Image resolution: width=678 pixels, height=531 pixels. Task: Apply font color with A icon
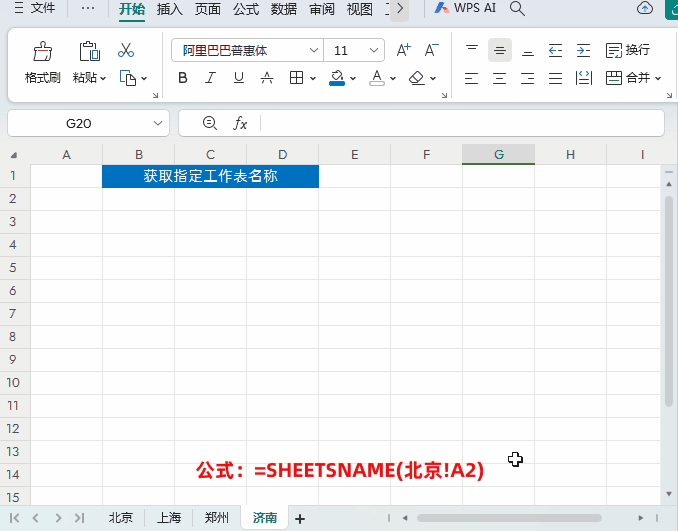tap(377, 78)
